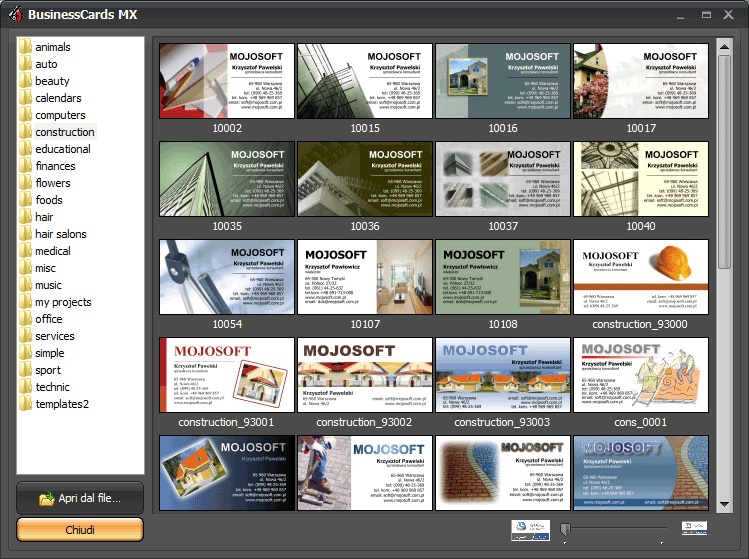The height and width of the screenshot is (559, 749).
Task: Click the office folder icon
Action: coord(25,319)
